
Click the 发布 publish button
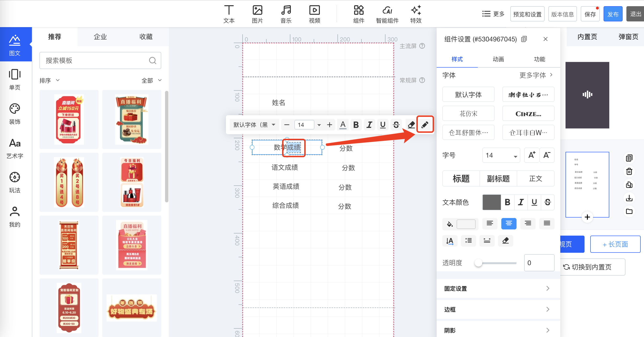(x=613, y=14)
